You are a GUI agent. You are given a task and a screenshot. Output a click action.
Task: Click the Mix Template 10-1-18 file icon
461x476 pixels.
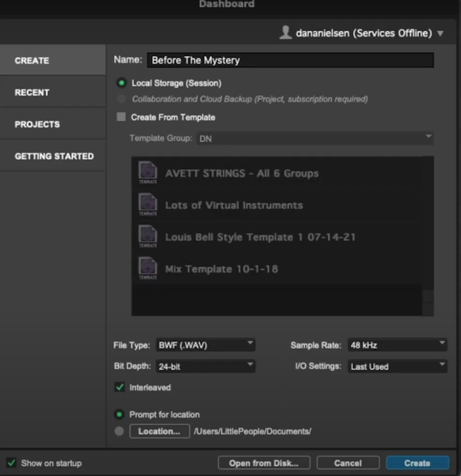coord(148,268)
